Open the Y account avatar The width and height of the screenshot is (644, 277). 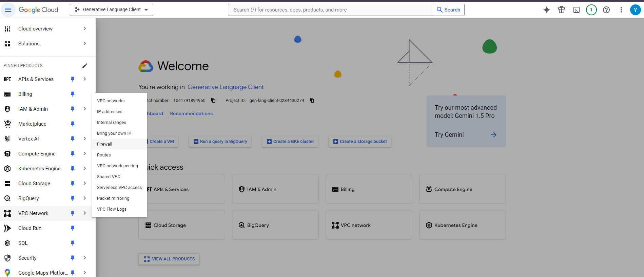(x=636, y=10)
